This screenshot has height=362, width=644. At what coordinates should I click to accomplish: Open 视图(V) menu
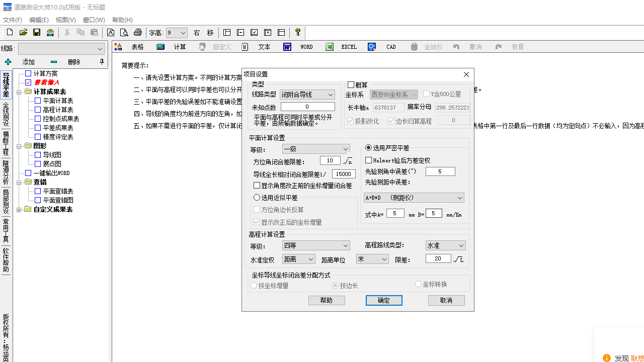[66, 20]
